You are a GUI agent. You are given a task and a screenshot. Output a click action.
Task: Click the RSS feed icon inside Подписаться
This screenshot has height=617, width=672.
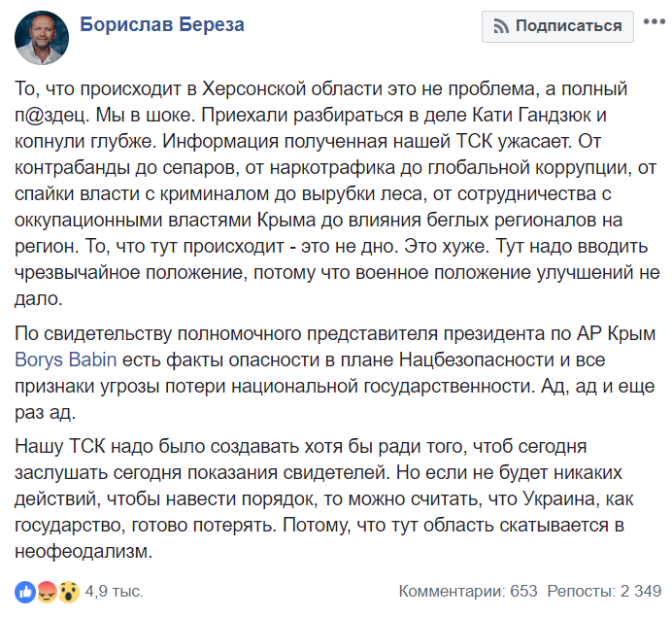pos(500,26)
